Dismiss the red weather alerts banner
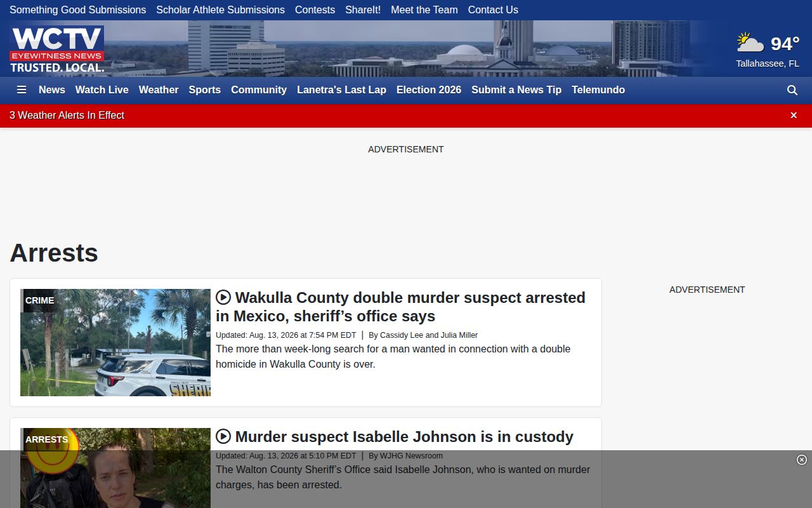Viewport: 812px width, 508px height. pos(794,115)
